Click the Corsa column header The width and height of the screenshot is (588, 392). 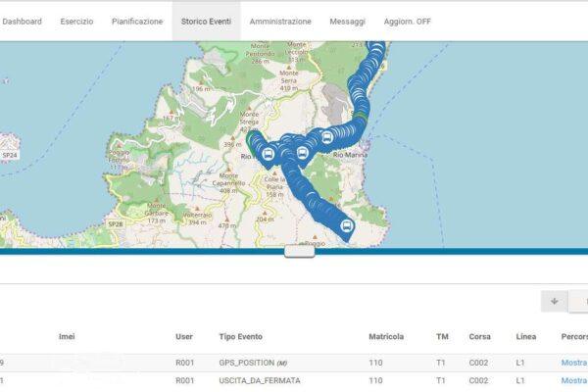click(x=479, y=337)
